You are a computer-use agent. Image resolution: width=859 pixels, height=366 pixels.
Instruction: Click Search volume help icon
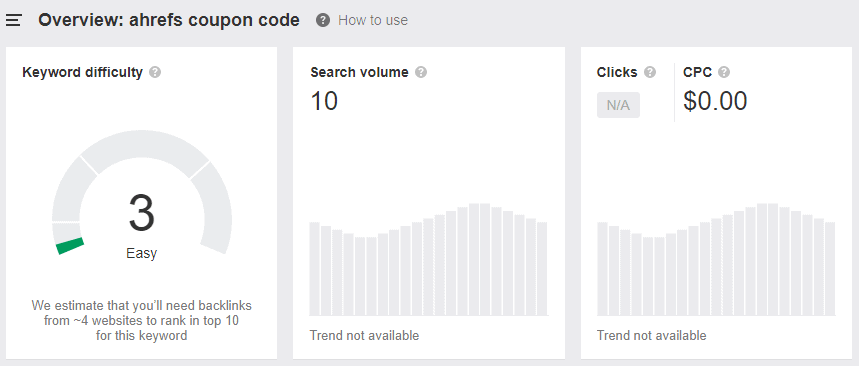pyautogui.click(x=421, y=72)
